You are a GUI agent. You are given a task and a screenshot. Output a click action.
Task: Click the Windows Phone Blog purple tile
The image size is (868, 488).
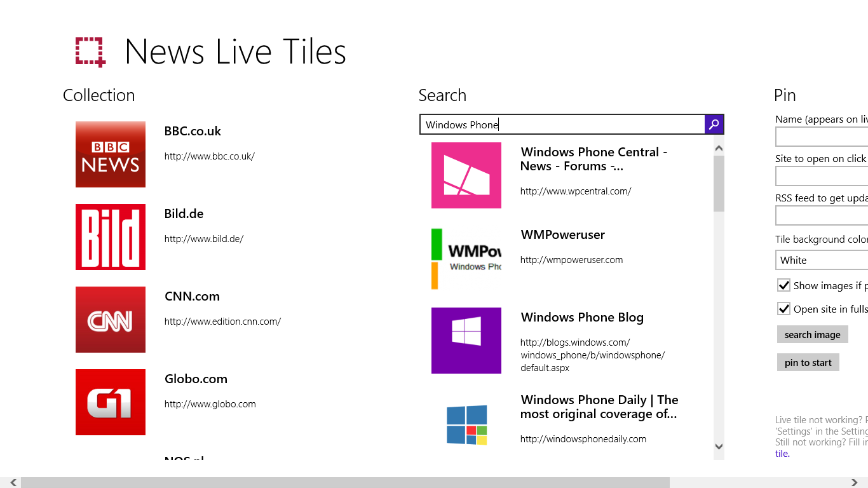(466, 341)
